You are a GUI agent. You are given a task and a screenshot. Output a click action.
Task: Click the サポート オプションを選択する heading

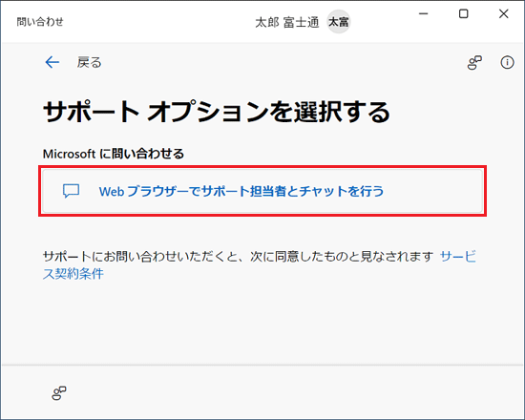217,112
